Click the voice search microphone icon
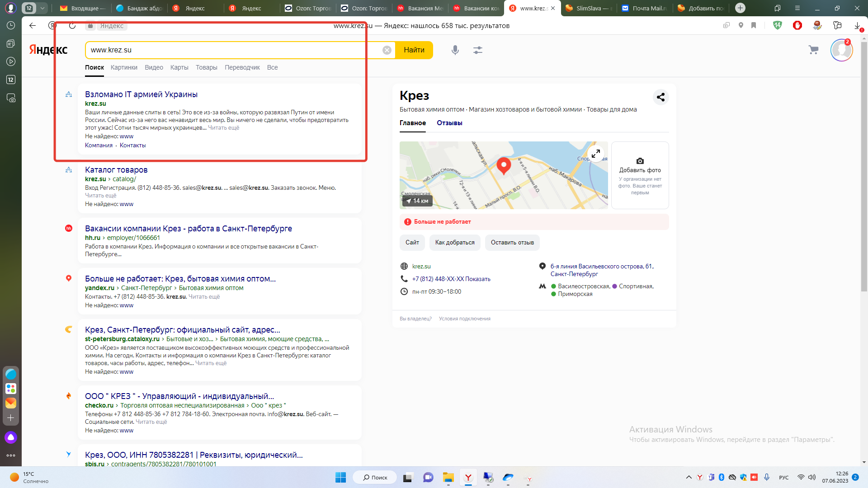868x488 pixels. tap(455, 50)
